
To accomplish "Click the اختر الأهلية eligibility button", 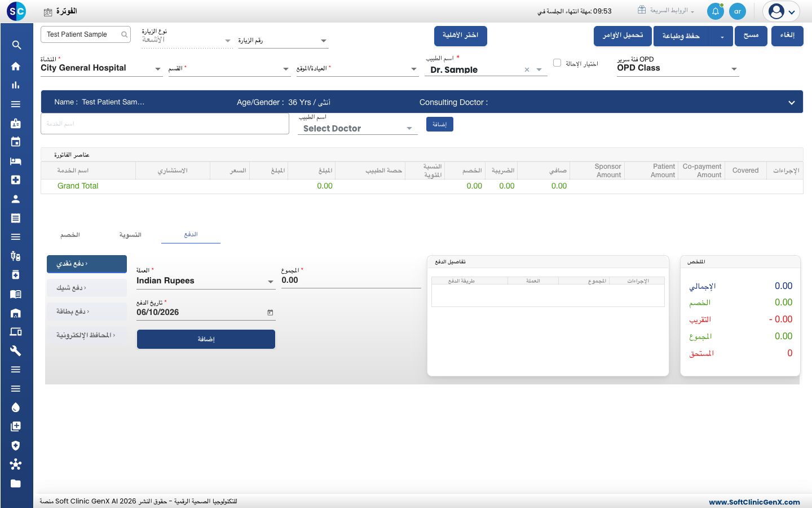I will pos(461,36).
